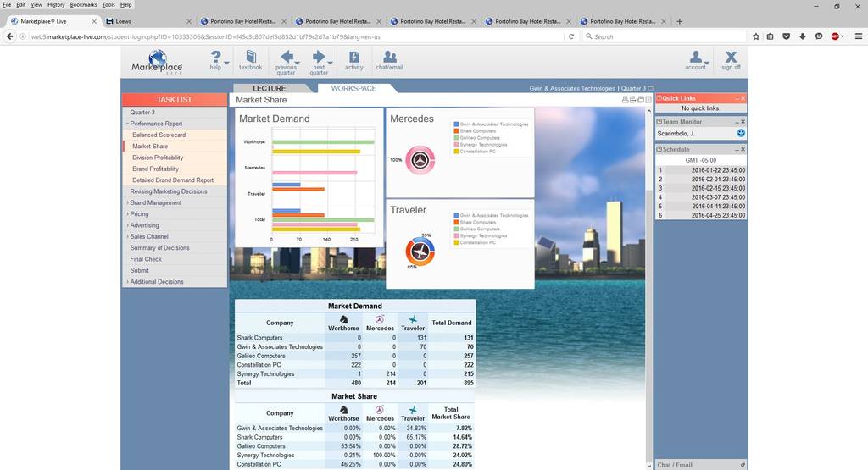The image size is (868, 470).
Task: Open the account icon
Action: [x=695, y=57]
